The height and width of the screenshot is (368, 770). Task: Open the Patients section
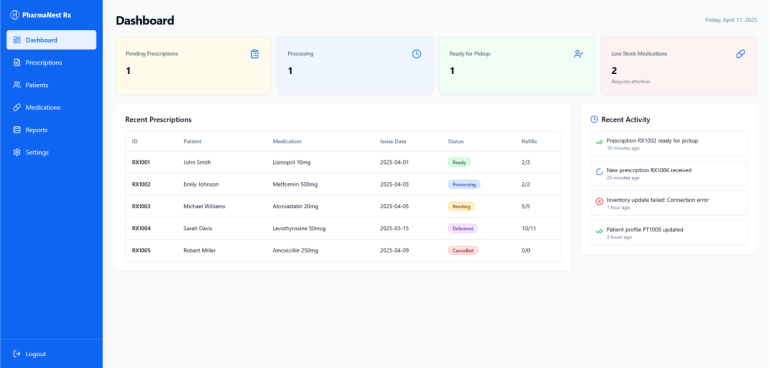[52, 85]
